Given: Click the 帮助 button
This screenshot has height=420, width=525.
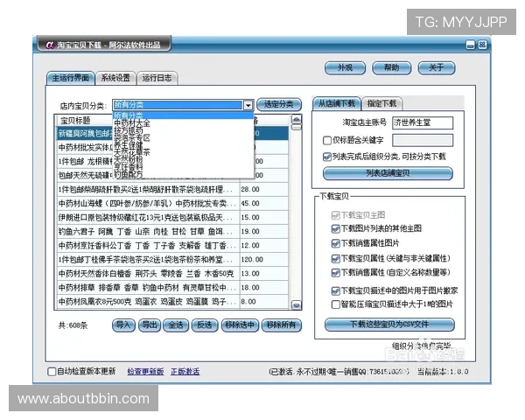Looking at the screenshot, I should [391, 68].
